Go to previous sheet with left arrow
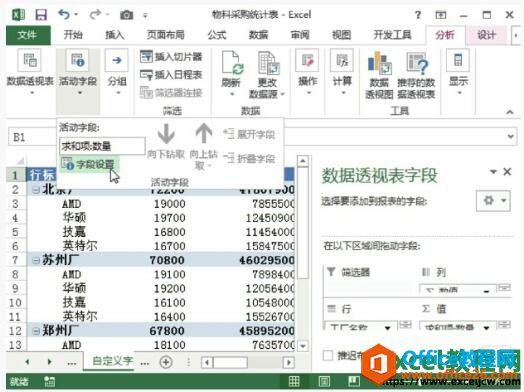This screenshot has width=524, height=392. coord(27,362)
